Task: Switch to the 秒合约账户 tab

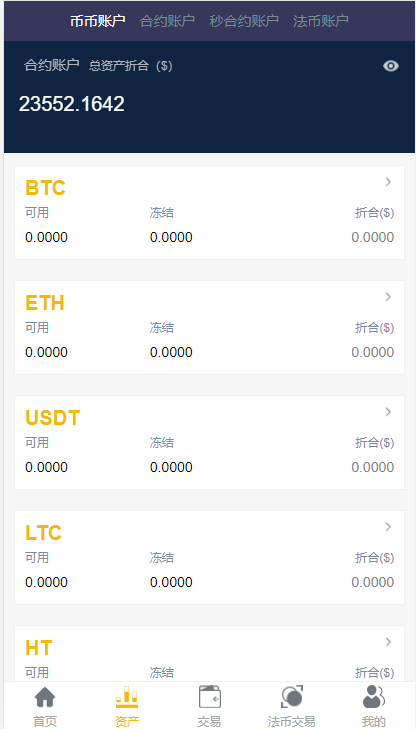Action: (x=244, y=21)
